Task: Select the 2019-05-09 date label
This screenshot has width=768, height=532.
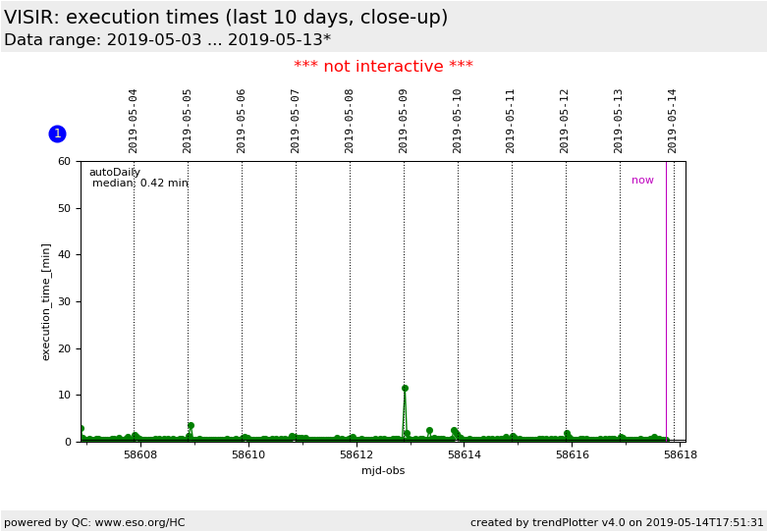Action: coord(404,121)
